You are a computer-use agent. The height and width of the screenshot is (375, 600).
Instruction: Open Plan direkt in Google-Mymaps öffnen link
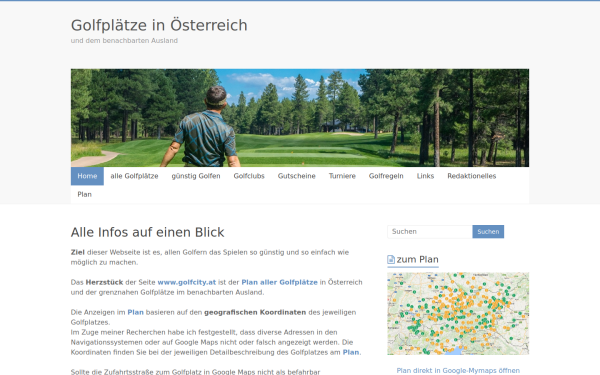tap(458, 370)
